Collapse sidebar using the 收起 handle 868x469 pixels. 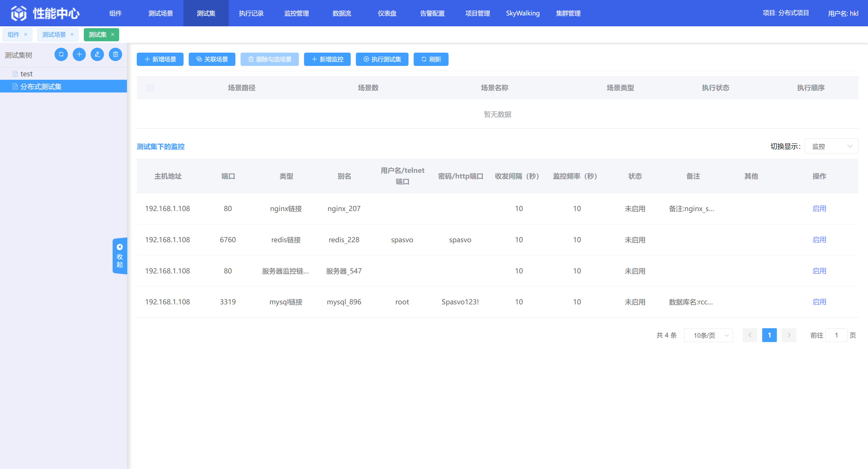pos(120,256)
